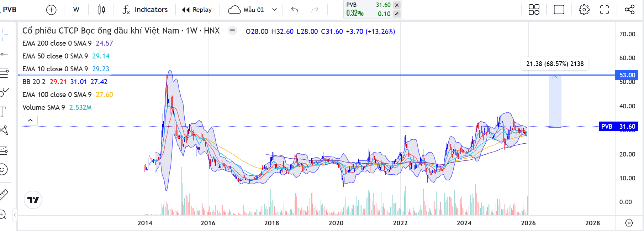Click the greyed redo arrow

point(315,10)
